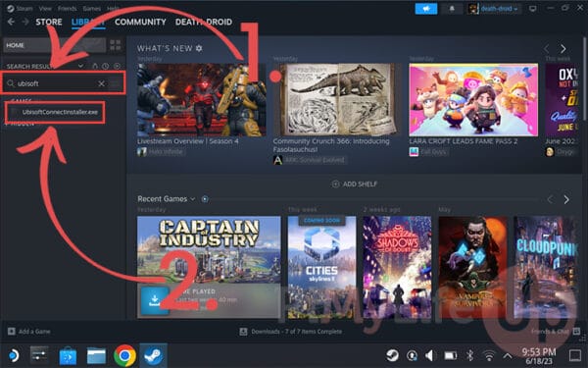Image resolution: width=588 pixels, height=368 pixels.
Task: Click the Halo Infinite game tag icon
Action: coord(142,152)
